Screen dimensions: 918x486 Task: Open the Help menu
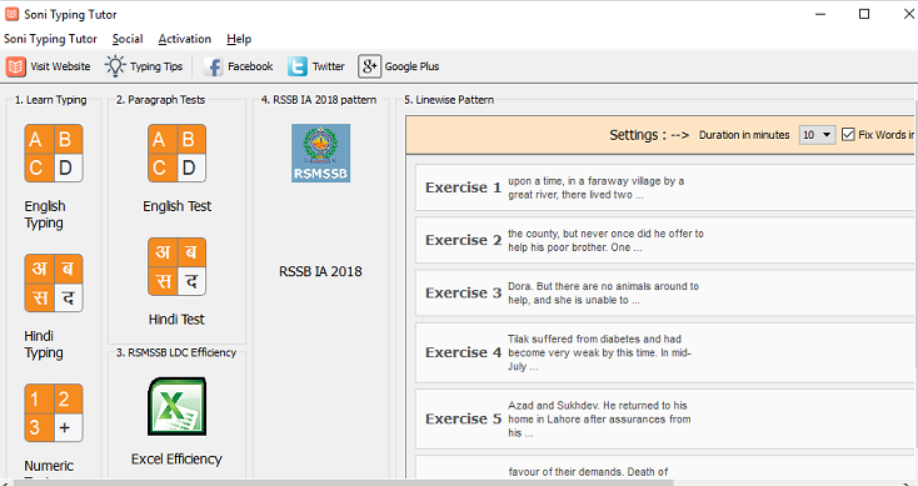pos(239,39)
